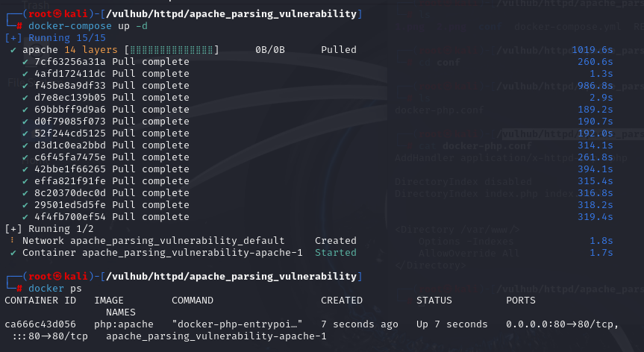Click the CREATED column header
Viewport: 644px width, 352px height.
point(342,301)
